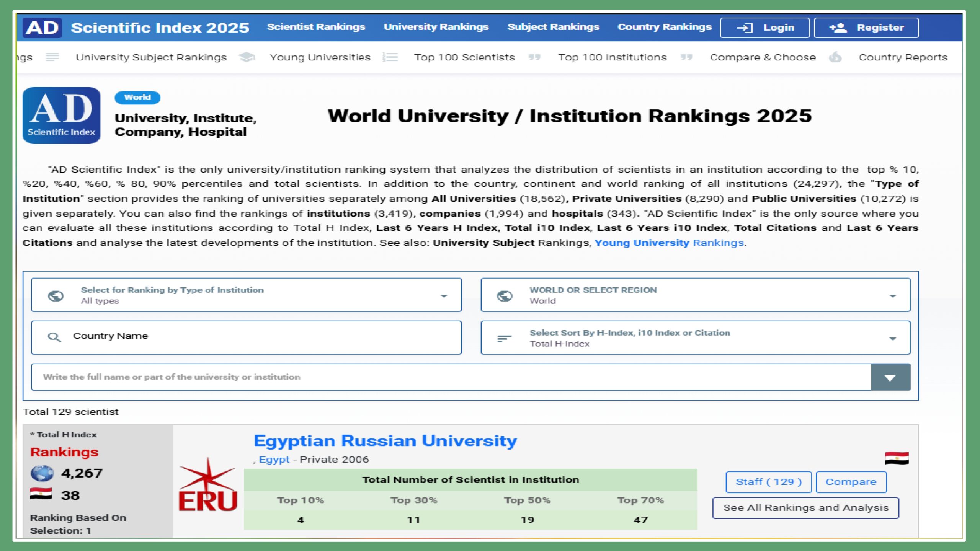Go to University Subject Rankings
Viewport: 980px width, 551px height.
click(x=151, y=57)
